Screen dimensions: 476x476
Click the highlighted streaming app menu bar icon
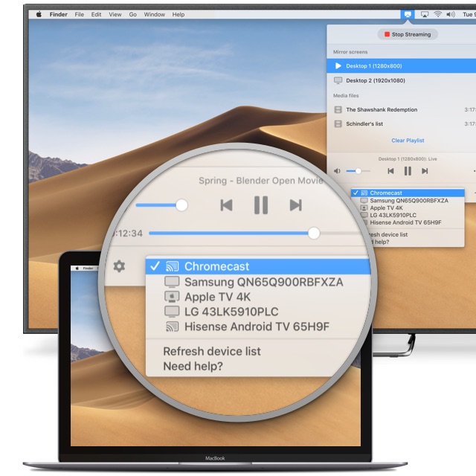(408, 14)
